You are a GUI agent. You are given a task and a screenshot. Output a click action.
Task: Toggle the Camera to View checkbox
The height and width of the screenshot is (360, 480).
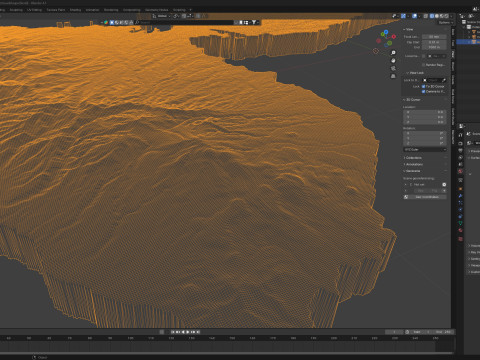coord(423,91)
